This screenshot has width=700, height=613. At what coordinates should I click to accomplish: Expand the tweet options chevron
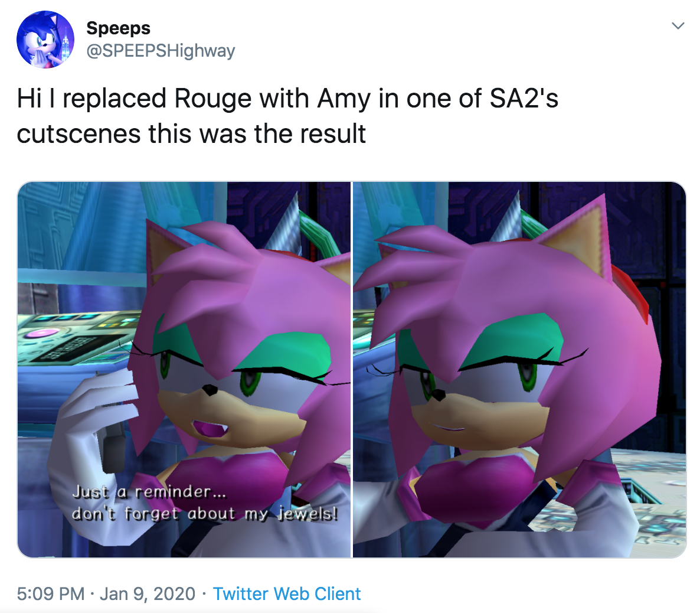[678, 26]
